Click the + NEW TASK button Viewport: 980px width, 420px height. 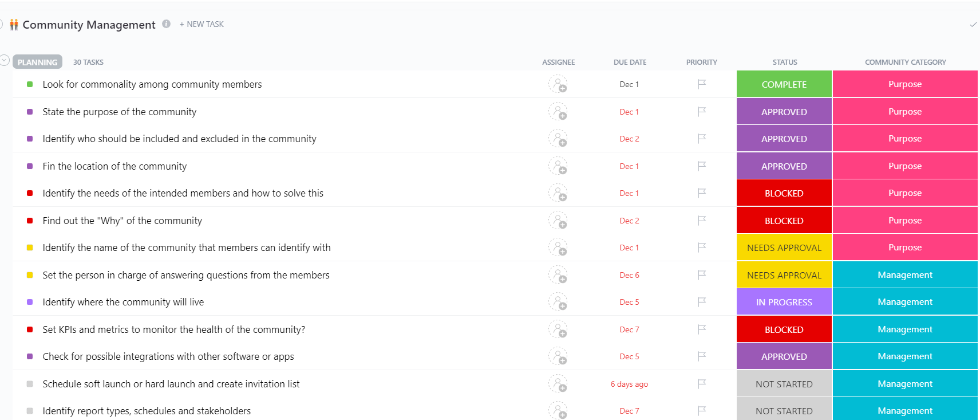click(201, 24)
